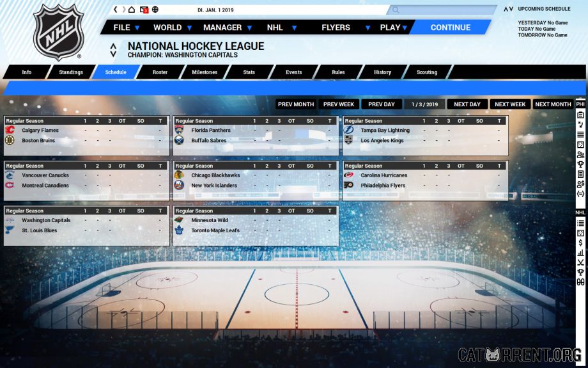Switch to the Milestones tab

tap(205, 72)
